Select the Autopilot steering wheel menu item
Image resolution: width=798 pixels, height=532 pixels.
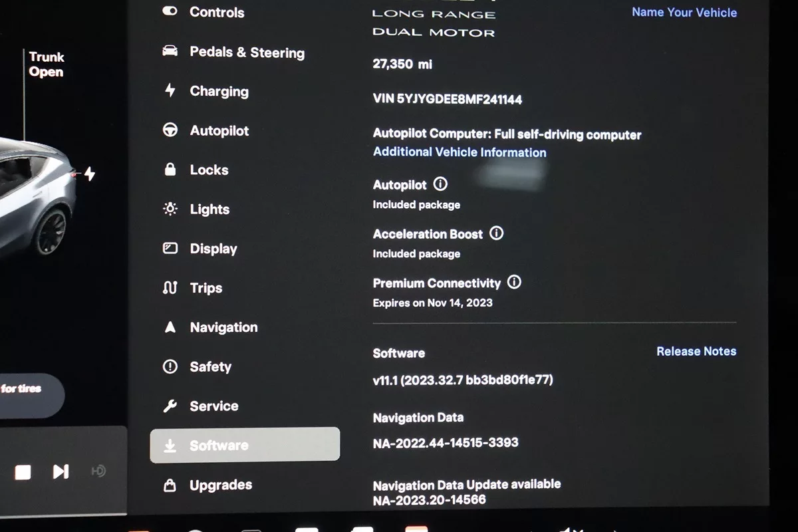[x=205, y=130]
